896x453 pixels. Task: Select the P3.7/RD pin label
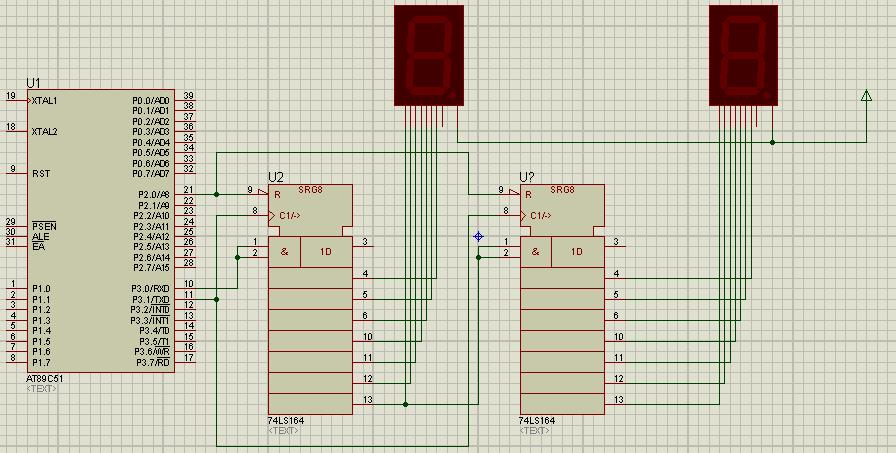click(x=153, y=362)
